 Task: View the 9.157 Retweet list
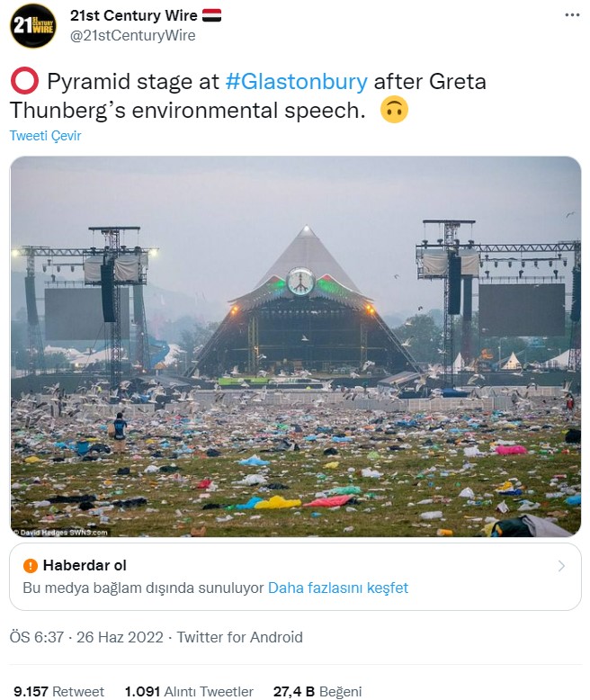pyautogui.click(x=58, y=691)
